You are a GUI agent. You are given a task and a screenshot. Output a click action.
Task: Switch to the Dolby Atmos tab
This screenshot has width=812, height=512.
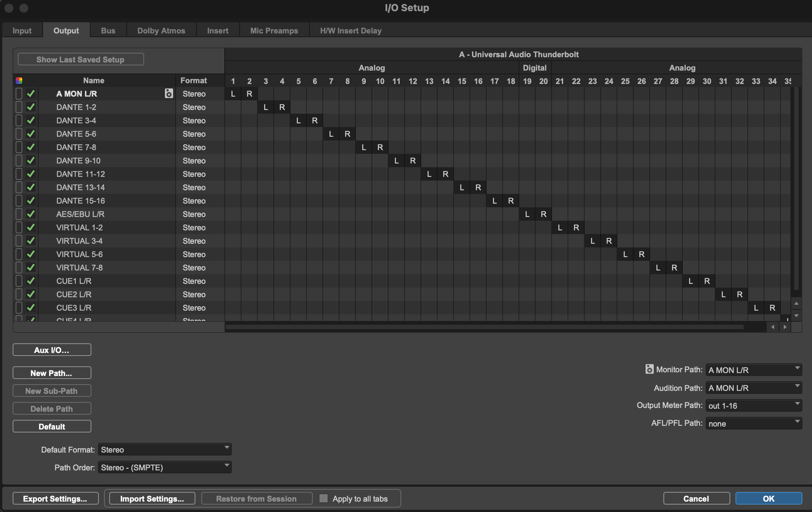(161, 30)
